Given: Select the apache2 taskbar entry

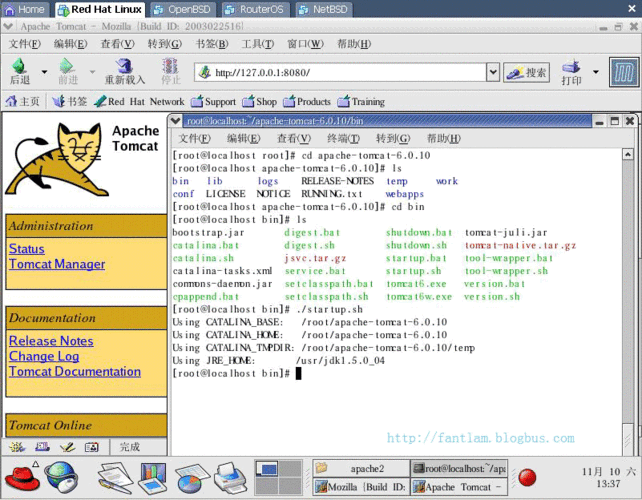Looking at the screenshot, I should point(362,468).
